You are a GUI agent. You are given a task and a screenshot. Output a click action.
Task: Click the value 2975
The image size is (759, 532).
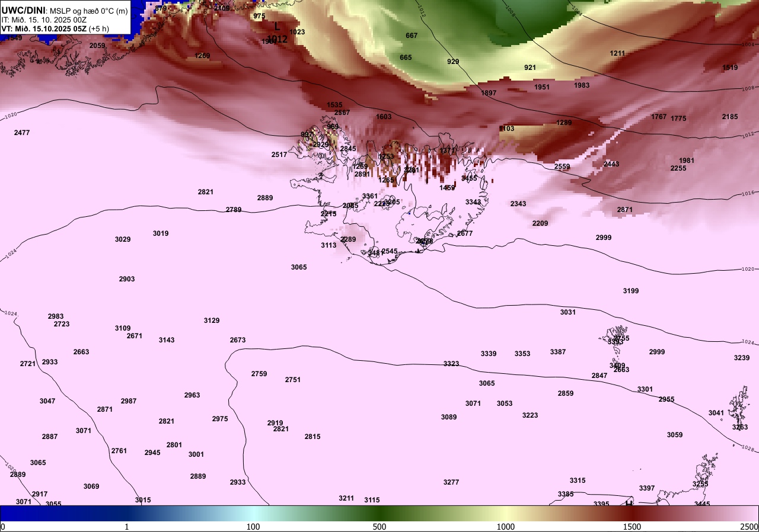tap(220, 419)
